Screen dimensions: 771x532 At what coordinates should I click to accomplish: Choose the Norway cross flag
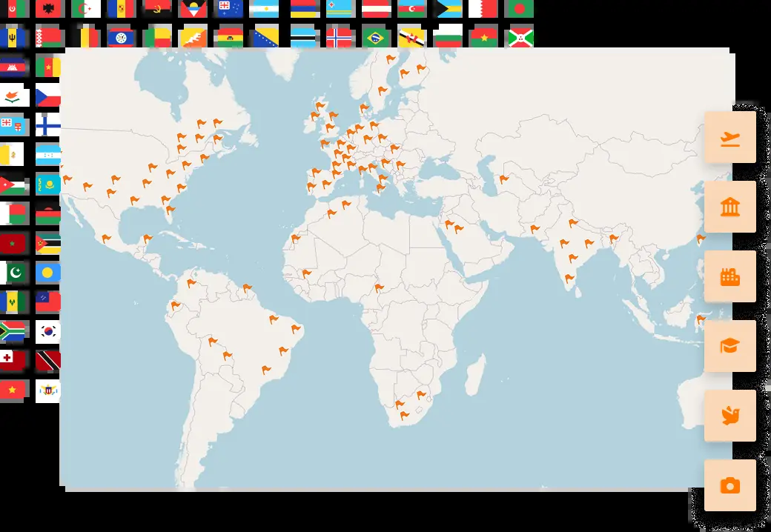[340, 37]
